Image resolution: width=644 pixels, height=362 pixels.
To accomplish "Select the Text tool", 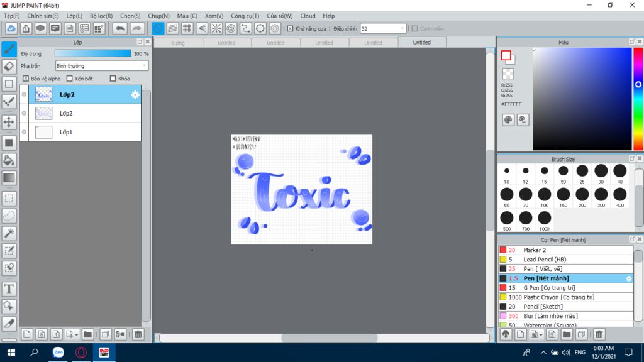I will click(x=9, y=289).
